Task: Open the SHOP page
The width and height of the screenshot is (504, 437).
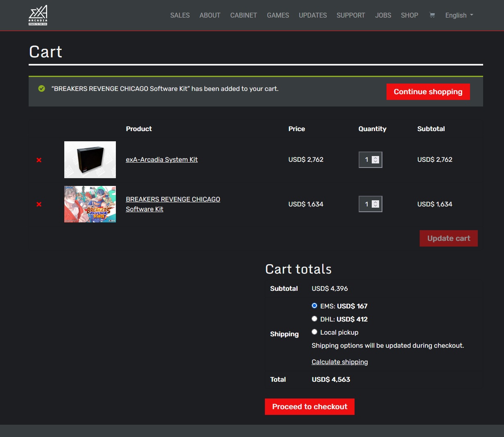Action: click(409, 15)
